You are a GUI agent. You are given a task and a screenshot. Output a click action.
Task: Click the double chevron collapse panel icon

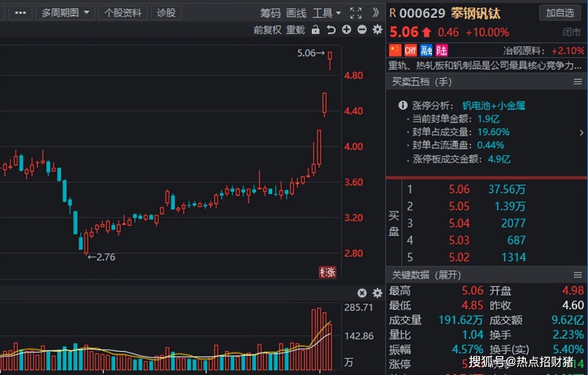(x=376, y=13)
